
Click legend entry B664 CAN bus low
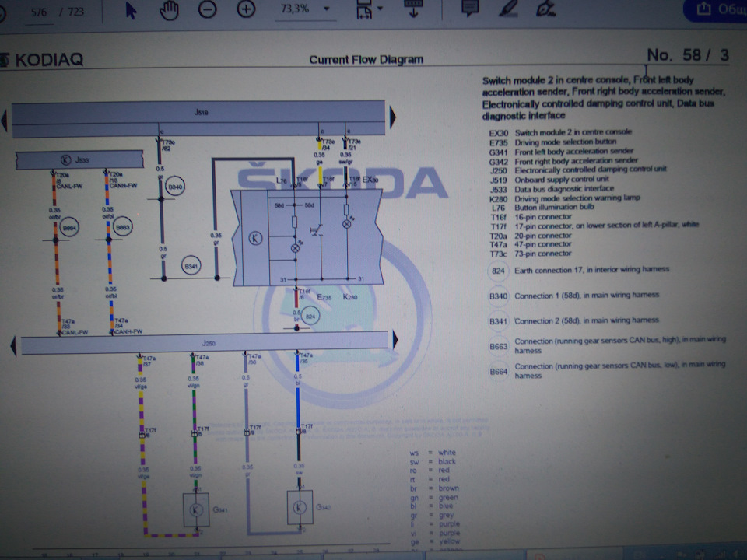[608, 370]
